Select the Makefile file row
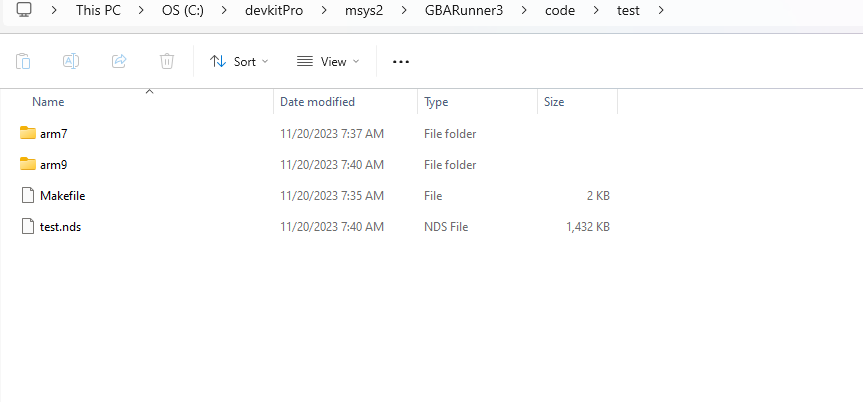This screenshot has width=863, height=402. click(x=315, y=195)
